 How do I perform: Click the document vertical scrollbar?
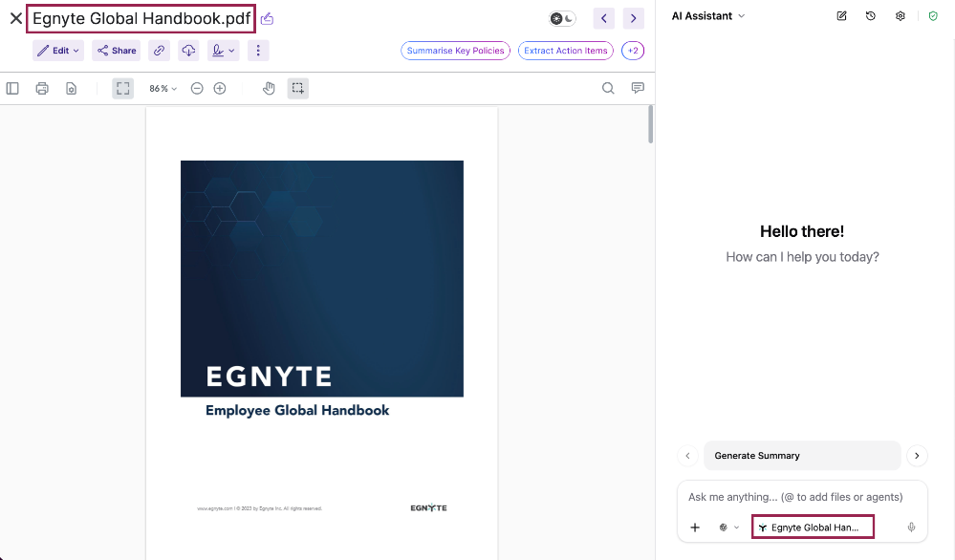click(x=650, y=124)
